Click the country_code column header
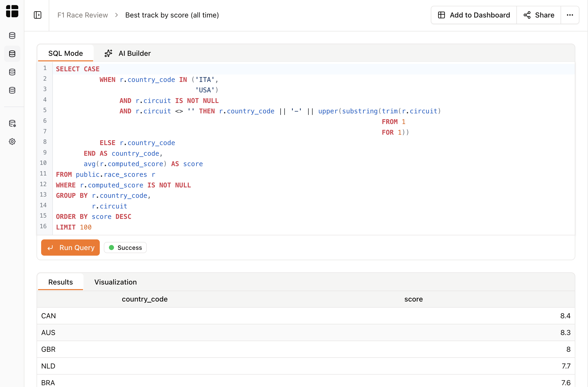Viewport: 588px width, 387px height. 144,299
